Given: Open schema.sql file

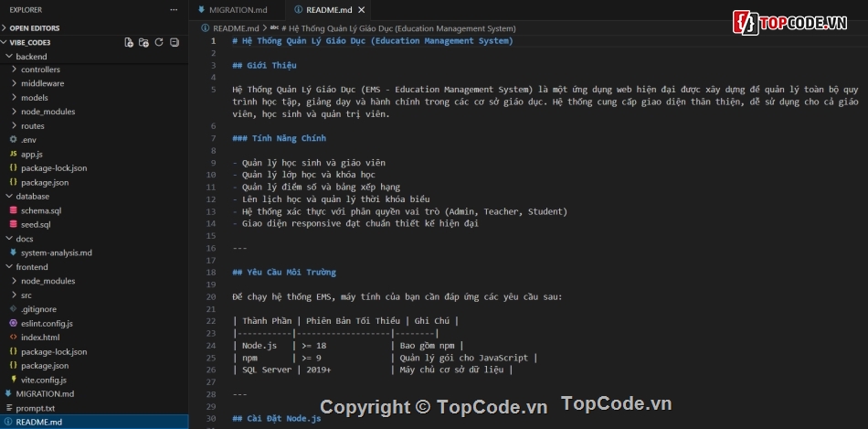Looking at the screenshot, I should tap(41, 210).
